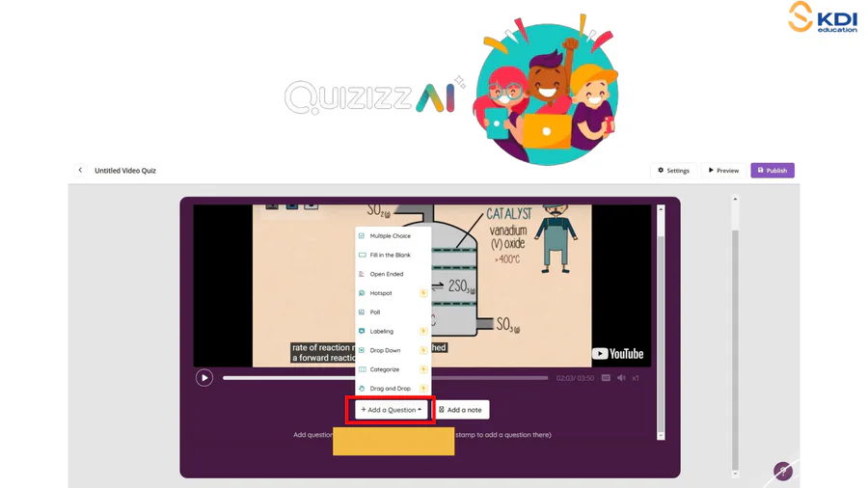Click the Labeling option icon

point(362,332)
